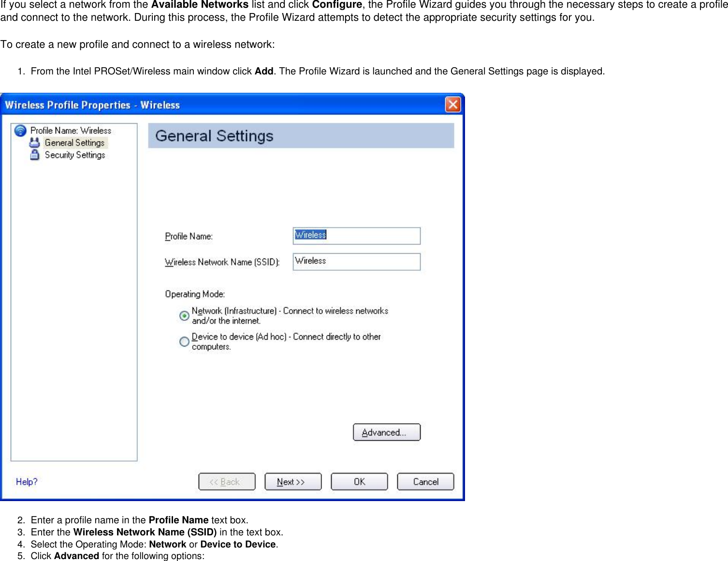The height and width of the screenshot is (561, 728).
Task: Click the Operating Mode: label
Action: (195, 294)
